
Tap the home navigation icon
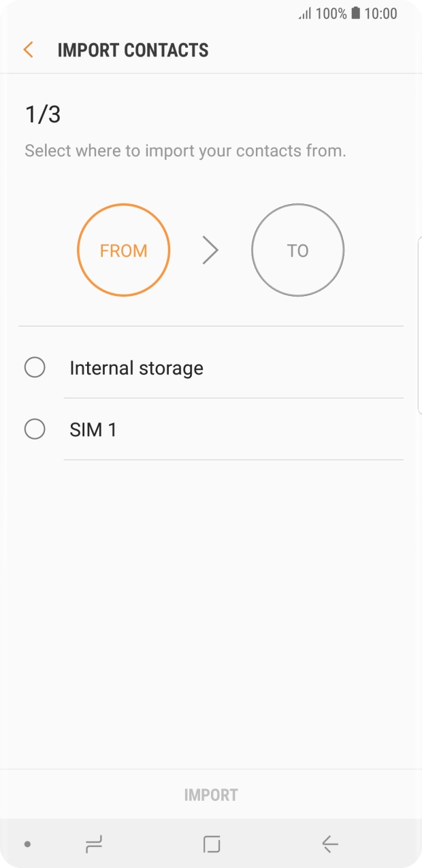coord(212,844)
